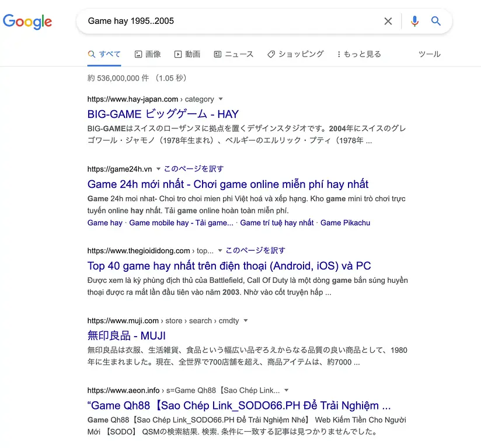Activate voice search via the microphone icon
The width and height of the screenshot is (481, 448).
pos(414,21)
